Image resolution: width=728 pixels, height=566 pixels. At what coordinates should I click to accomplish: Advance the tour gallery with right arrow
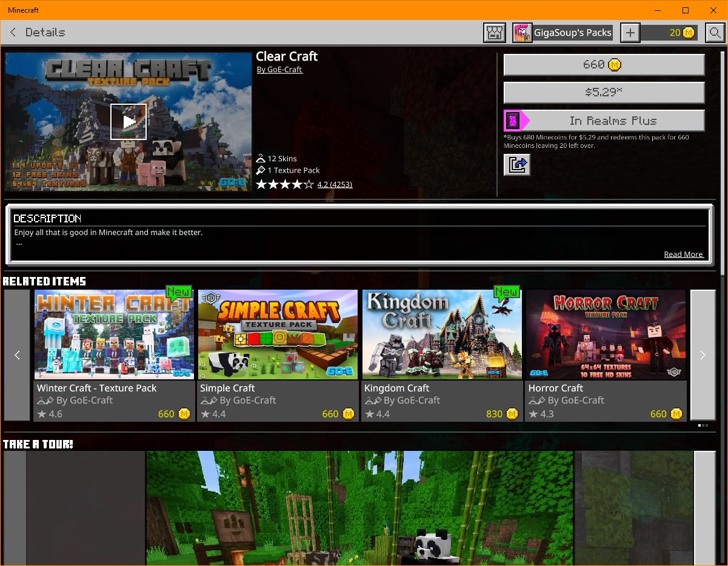[704, 508]
